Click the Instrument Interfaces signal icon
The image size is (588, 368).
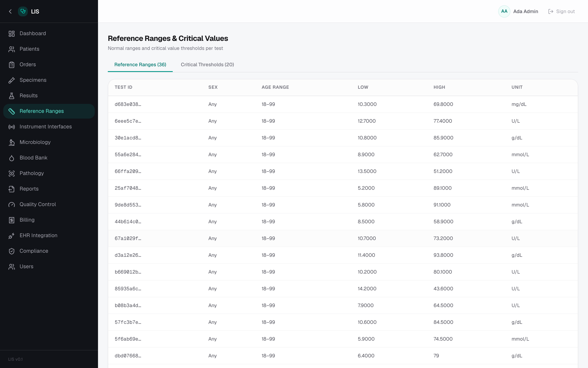tap(12, 127)
